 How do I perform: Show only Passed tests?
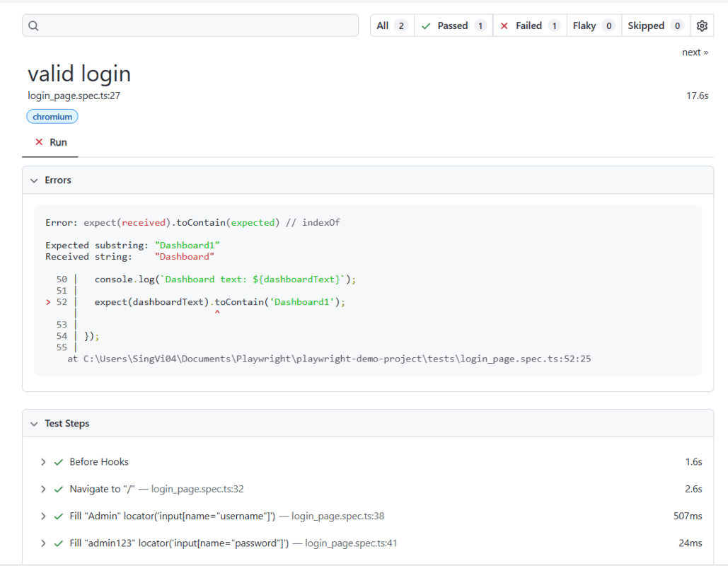[453, 26]
